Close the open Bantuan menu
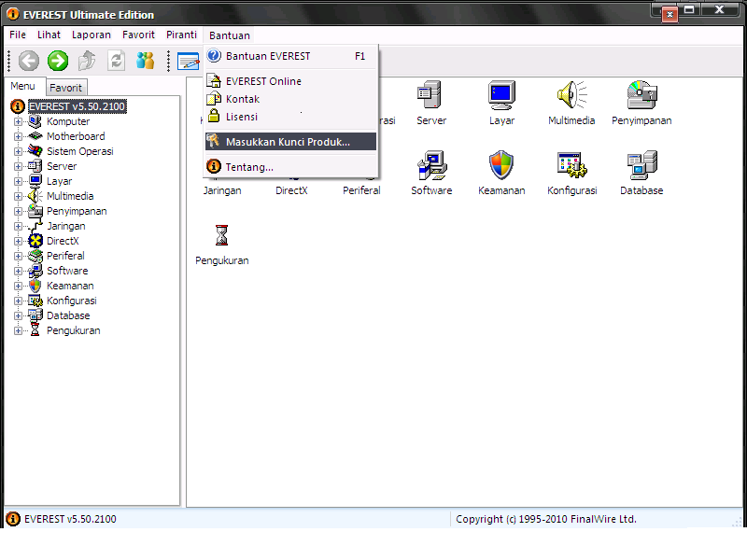 [229, 35]
